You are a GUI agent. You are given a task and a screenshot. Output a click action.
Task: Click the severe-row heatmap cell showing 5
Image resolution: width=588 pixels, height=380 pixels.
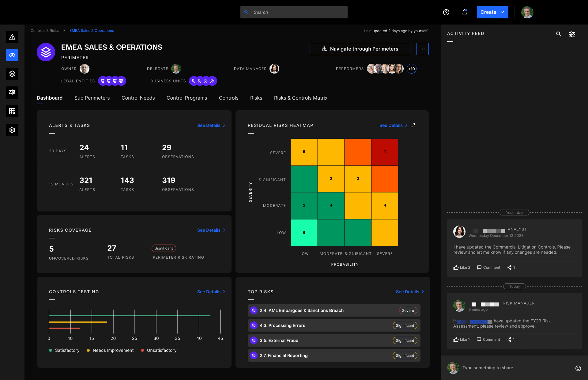(304, 152)
